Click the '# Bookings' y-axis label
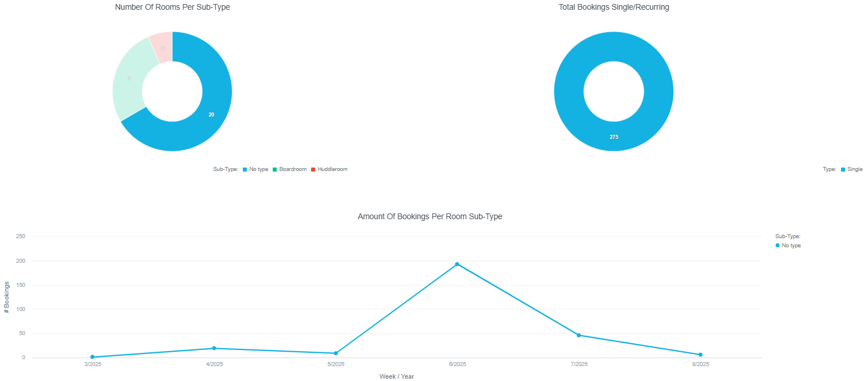 click(x=7, y=297)
